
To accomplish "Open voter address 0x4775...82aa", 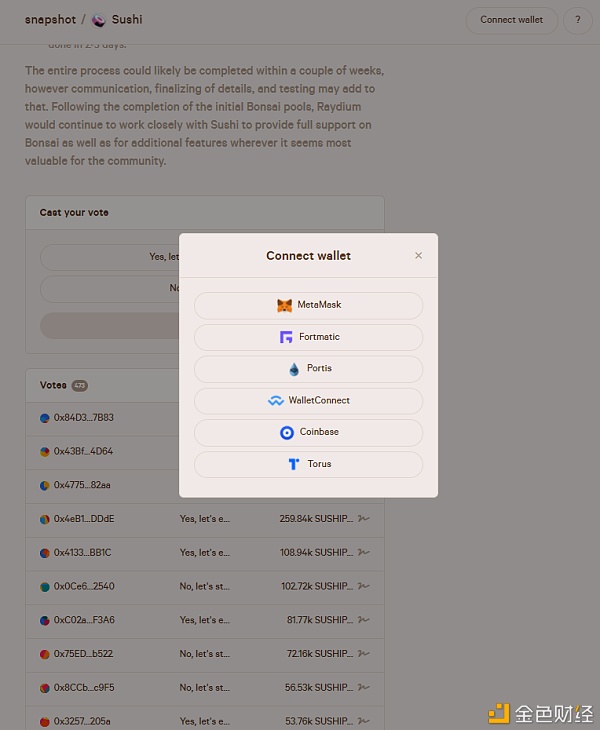I will (x=82, y=485).
